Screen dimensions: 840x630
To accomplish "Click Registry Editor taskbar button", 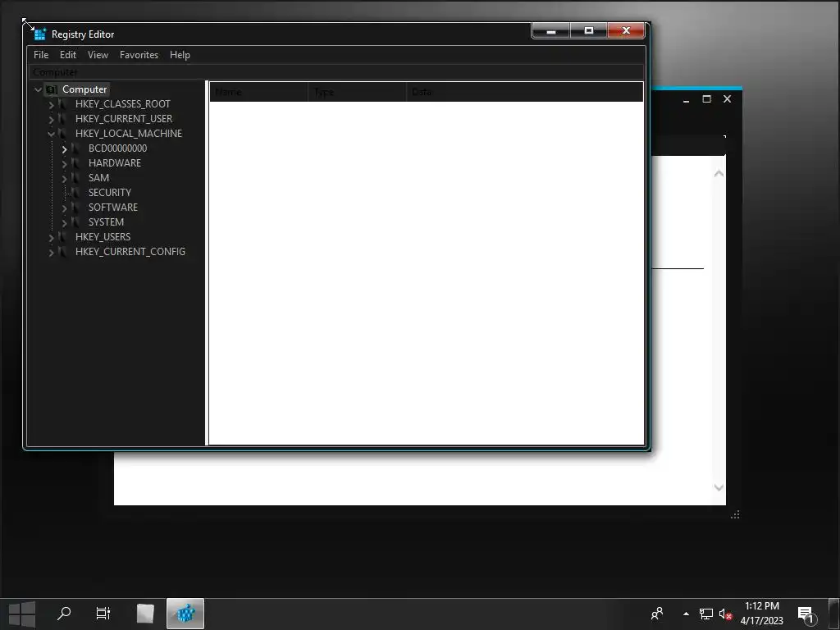I will click(185, 614).
